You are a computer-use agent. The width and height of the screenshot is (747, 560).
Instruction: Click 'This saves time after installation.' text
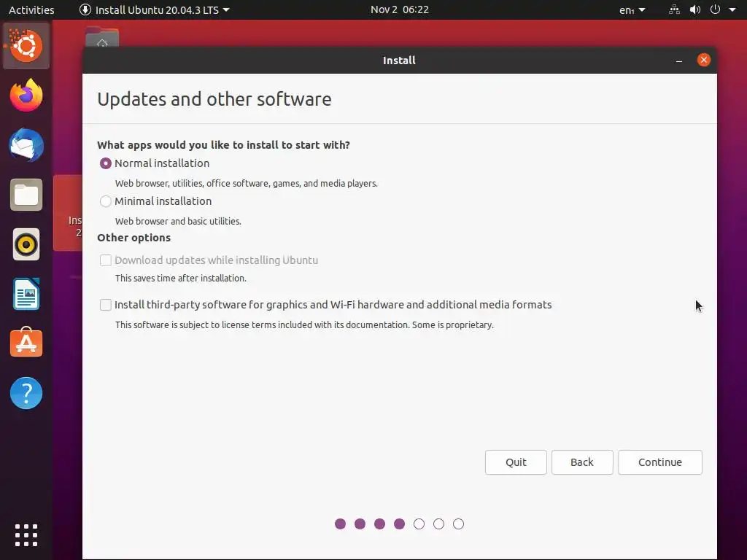pyautogui.click(x=181, y=278)
